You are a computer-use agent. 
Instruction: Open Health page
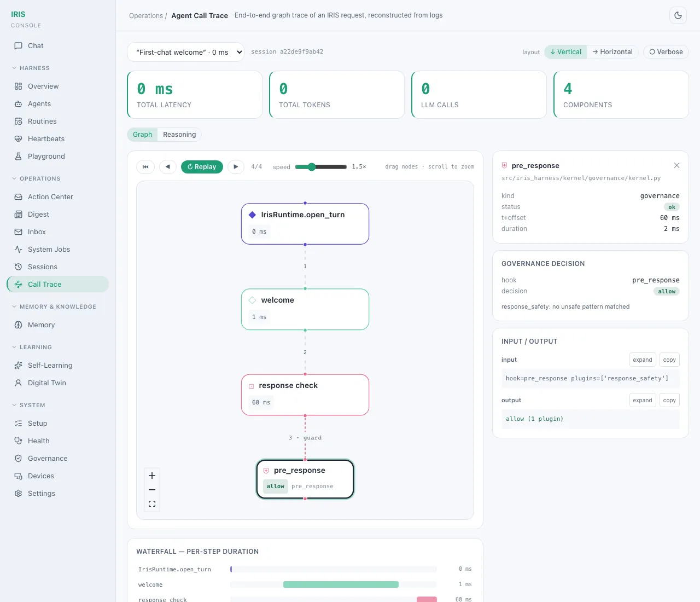[58, 441]
